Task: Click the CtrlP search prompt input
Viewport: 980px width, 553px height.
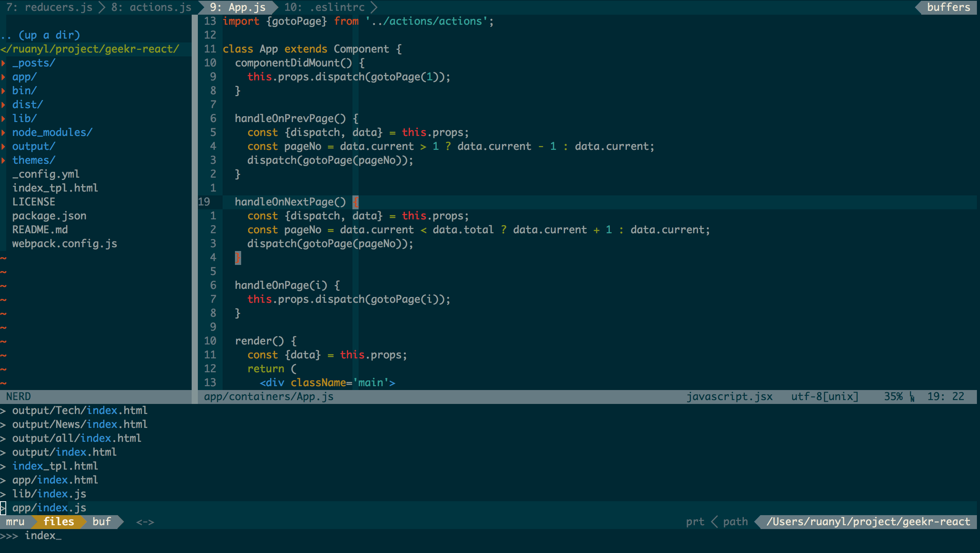Action: point(43,536)
